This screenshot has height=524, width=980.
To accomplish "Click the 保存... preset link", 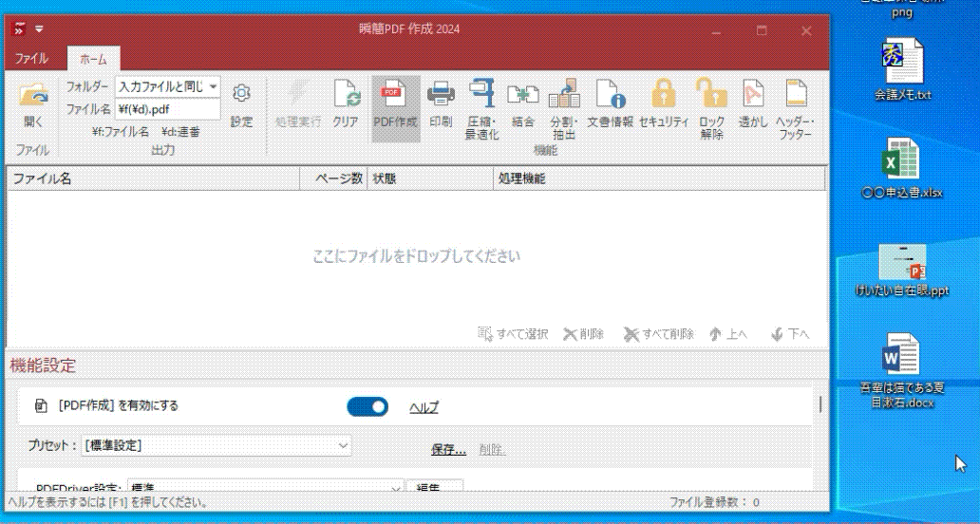I will (448, 449).
